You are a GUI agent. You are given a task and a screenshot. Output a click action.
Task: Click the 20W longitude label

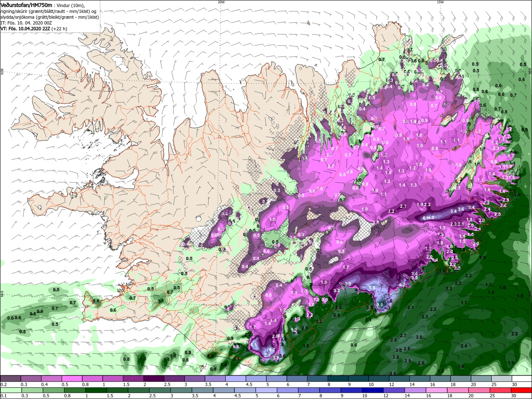pyautogui.click(x=221, y=2)
